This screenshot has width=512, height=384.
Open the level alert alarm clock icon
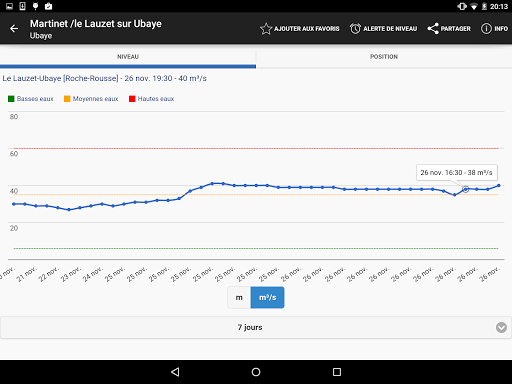[355, 29]
